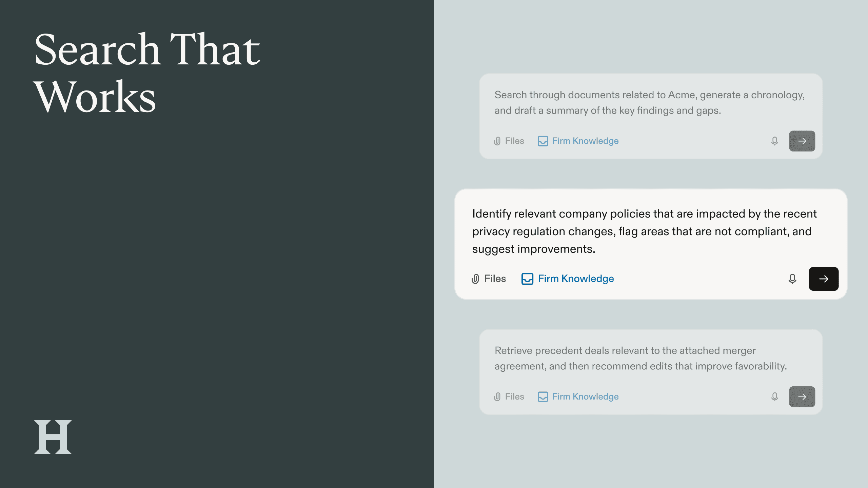Click the Acme chronology prompt text field
Image resolution: width=868 pixels, height=488 pixels.
click(649, 102)
